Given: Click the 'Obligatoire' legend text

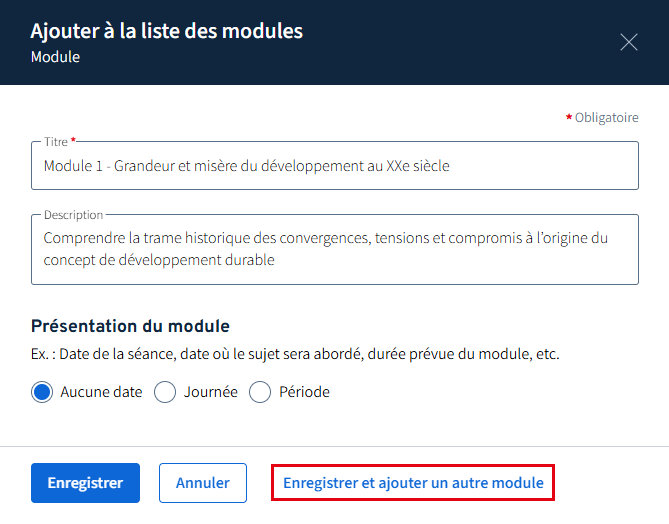Looking at the screenshot, I should point(606,118).
